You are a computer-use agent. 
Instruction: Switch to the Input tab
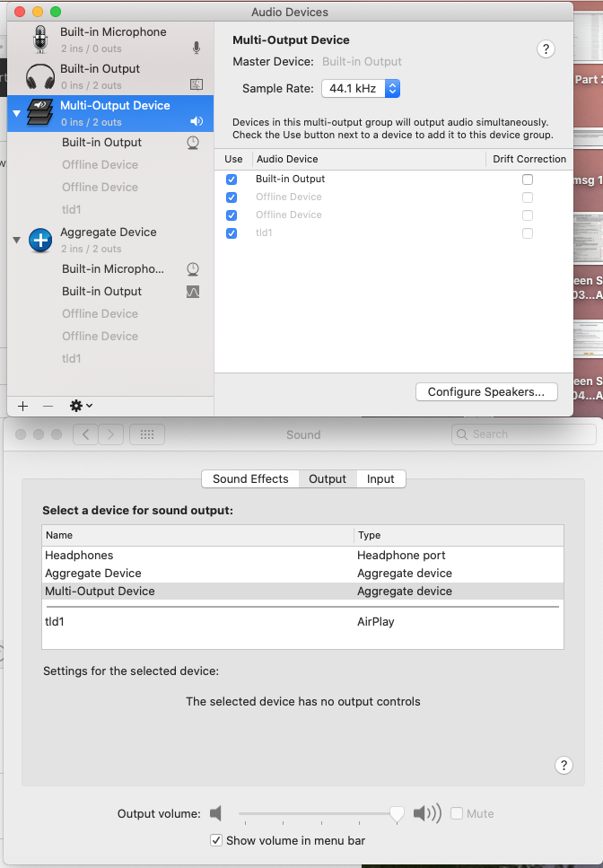(x=380, y=478)
